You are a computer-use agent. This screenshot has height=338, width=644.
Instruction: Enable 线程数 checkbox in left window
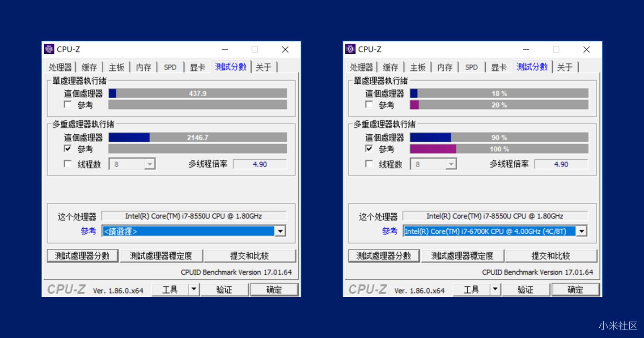click(68, 164)
